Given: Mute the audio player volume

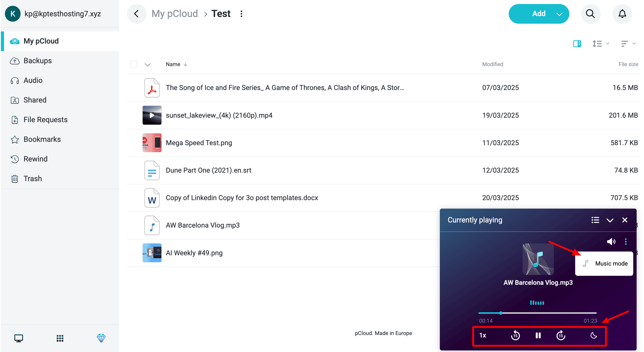Looking at the screenshot, I should (611, 241).
